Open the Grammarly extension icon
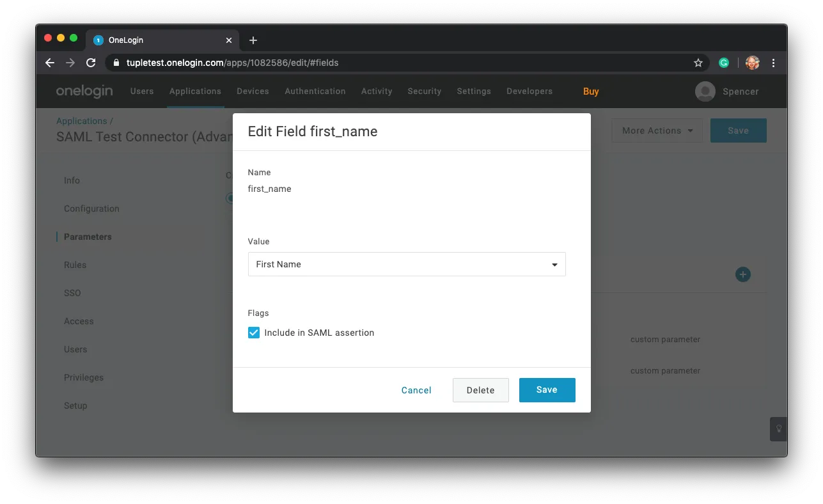Image resolution: width=823 pixels, height=504 pixels. 724,63
